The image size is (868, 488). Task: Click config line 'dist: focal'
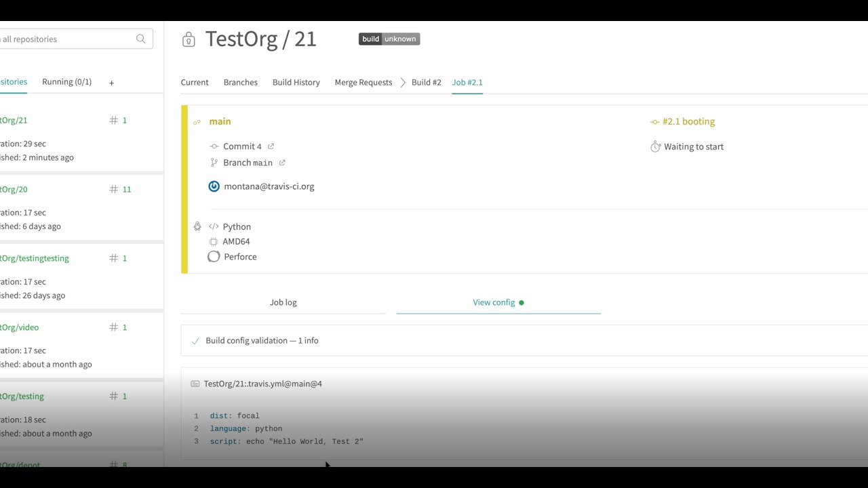click(x=235, y=416)
